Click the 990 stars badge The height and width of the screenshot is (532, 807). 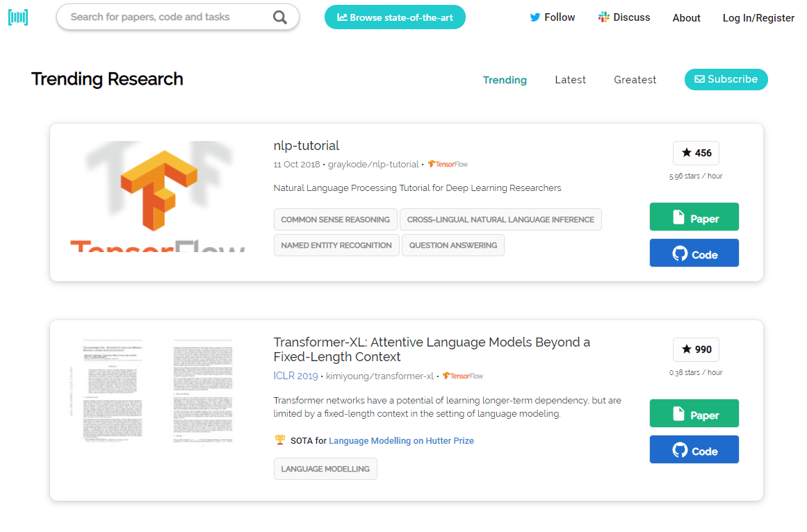coord(696,349)
